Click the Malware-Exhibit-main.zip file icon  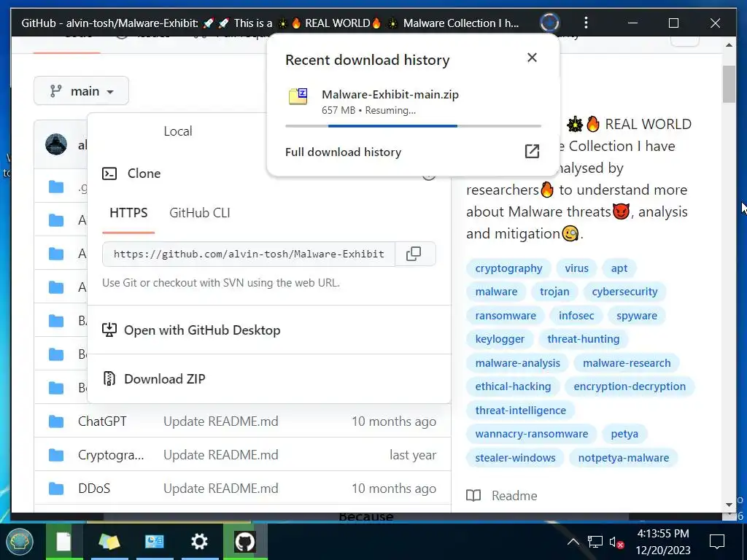[298, 96]
